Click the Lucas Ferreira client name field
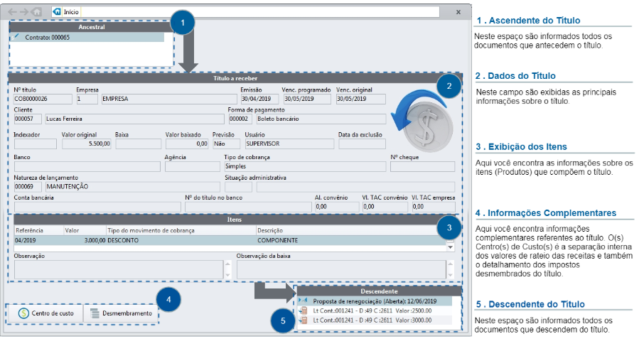Viewport: 644px width, 351px height. pos(134,119)
